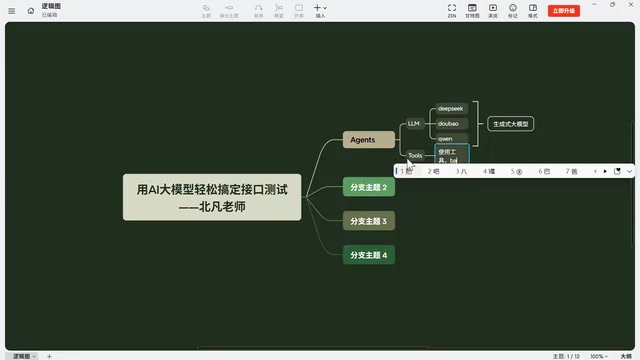The image size is (640, 360).
Task: Choose IME candidate number 6
Action: (x=544, y=171)
